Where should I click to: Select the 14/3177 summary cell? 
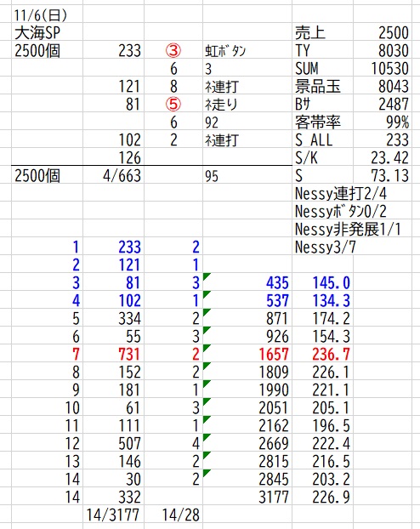tap(113, 515)
